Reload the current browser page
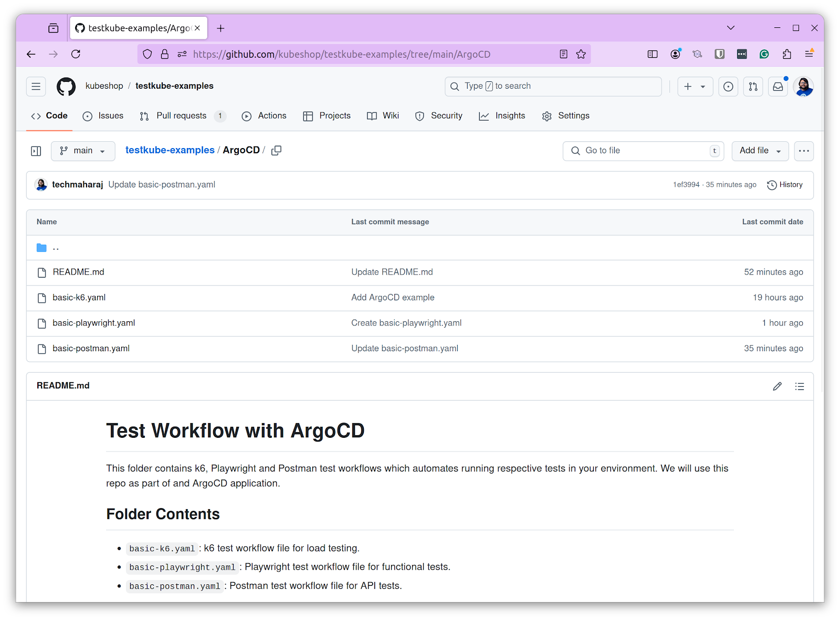 click(76, 54)
